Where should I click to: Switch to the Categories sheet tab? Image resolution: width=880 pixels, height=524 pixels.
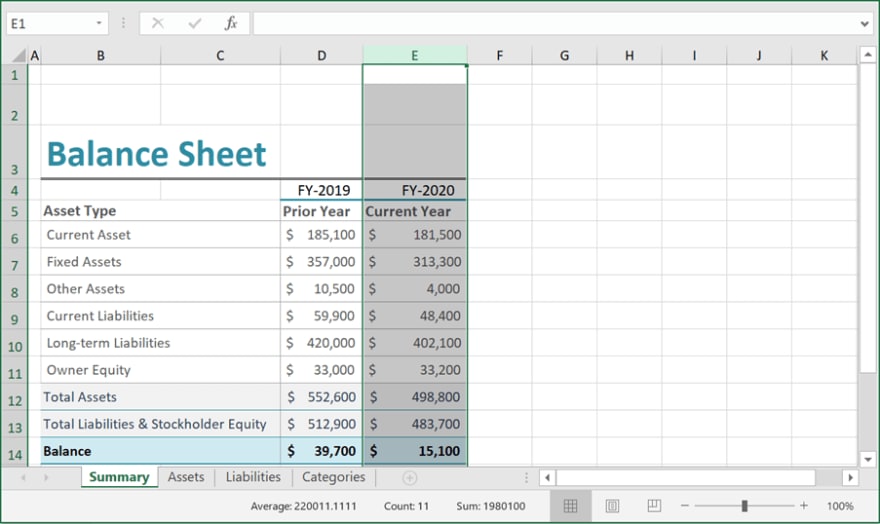tap(333, 477)
